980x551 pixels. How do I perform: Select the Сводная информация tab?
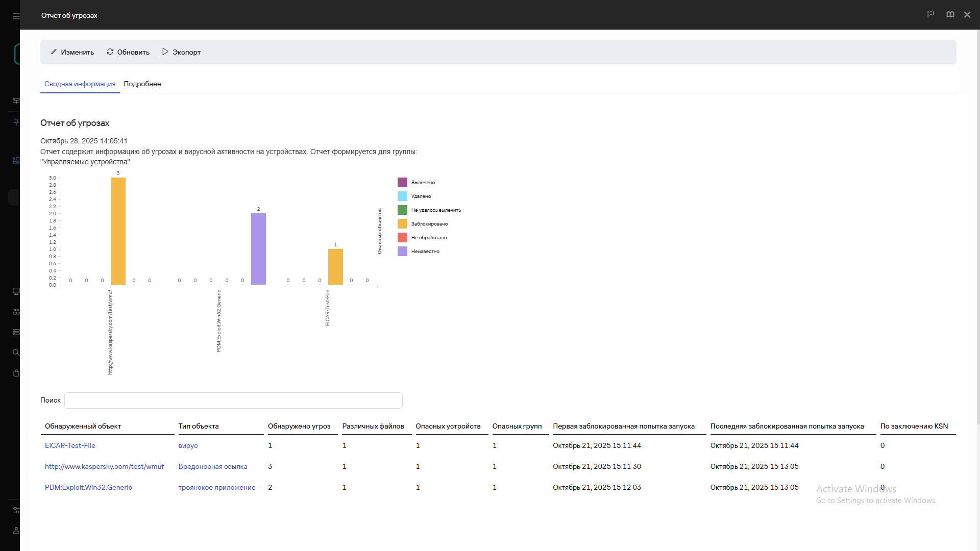coord(80,84)
